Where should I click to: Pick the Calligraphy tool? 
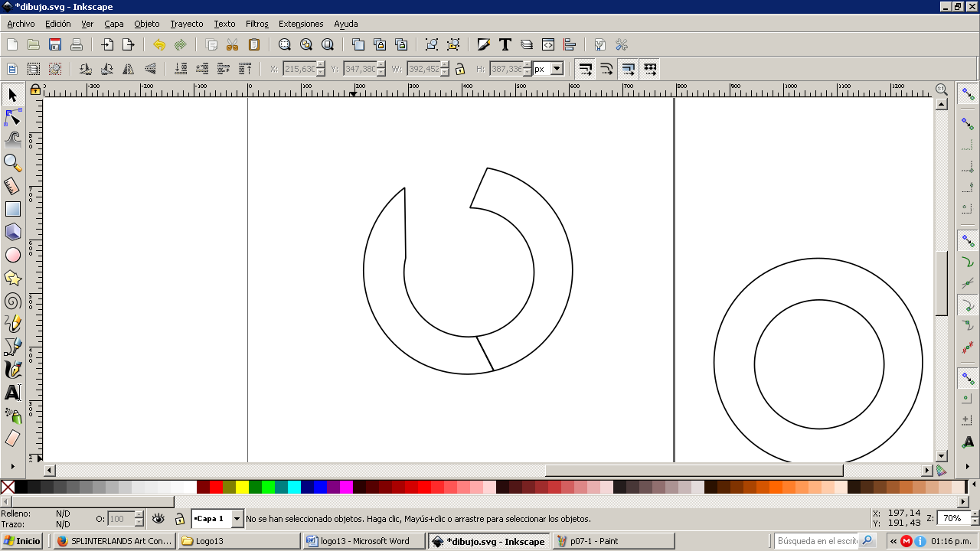point(12,370)
